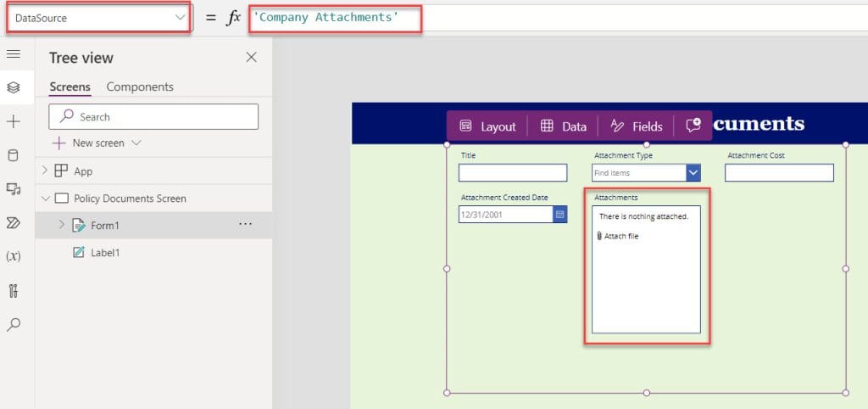Click the Attachments label

[x=616, y=198]
